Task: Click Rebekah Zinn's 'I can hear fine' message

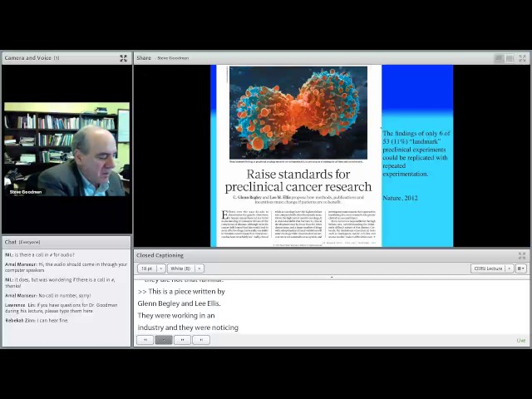Action: coord(37,320)
